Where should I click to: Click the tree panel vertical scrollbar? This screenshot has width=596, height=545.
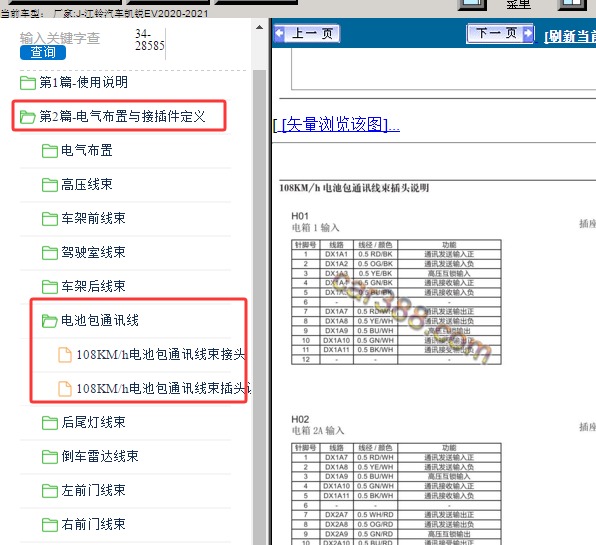(x=260, y=307)
